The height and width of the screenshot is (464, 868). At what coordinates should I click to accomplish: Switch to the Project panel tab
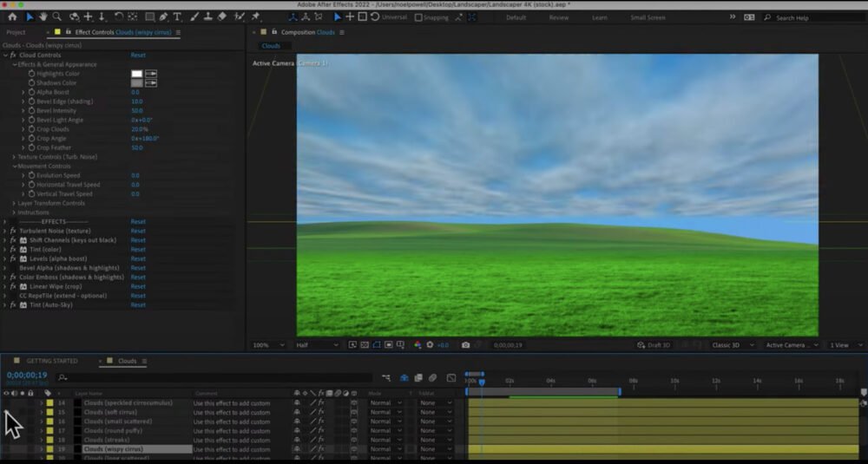point(16,33)
